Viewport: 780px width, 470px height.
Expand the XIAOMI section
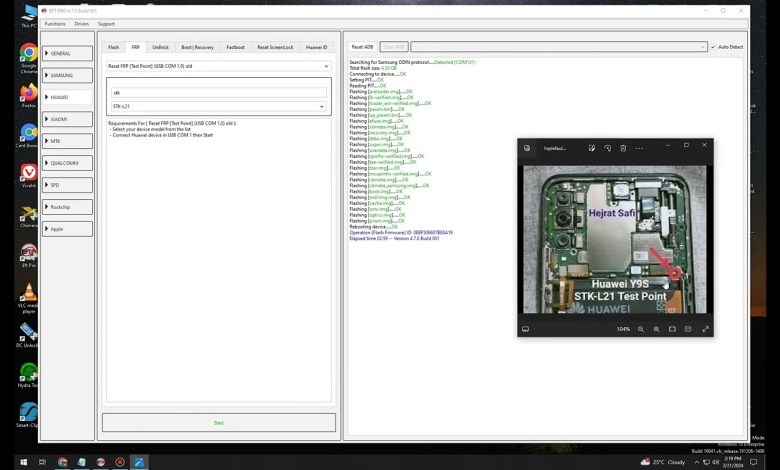coord(67,119)
